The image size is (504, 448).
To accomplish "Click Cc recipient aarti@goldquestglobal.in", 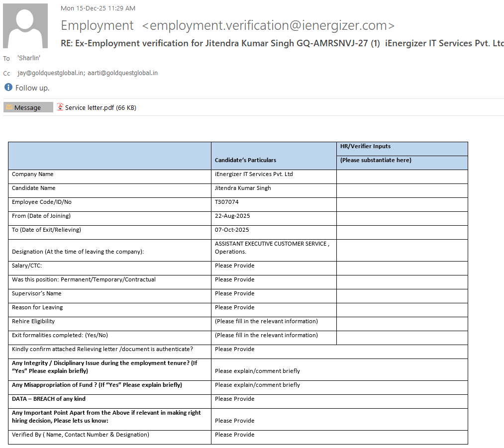I will tap(122, 73).
